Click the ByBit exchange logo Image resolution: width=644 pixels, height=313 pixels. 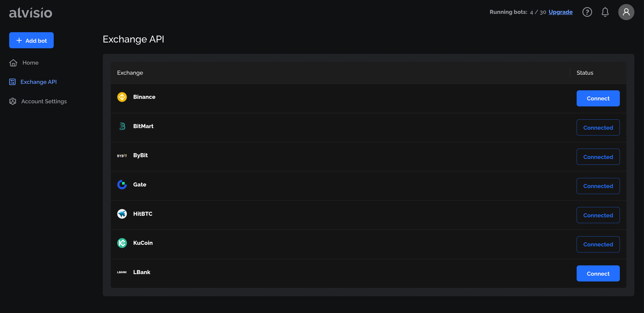[x=122, y=156]
